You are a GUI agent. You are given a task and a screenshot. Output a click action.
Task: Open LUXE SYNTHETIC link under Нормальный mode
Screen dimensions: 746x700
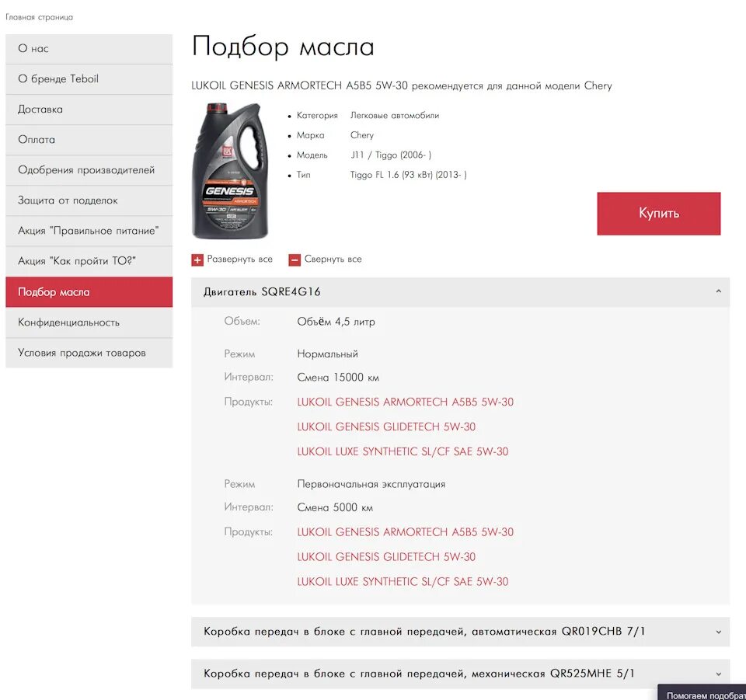tap(403, 451)
